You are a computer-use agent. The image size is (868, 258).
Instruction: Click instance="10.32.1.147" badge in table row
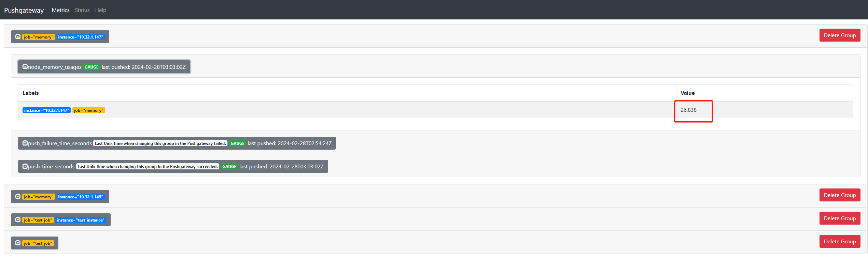point(47,110)
